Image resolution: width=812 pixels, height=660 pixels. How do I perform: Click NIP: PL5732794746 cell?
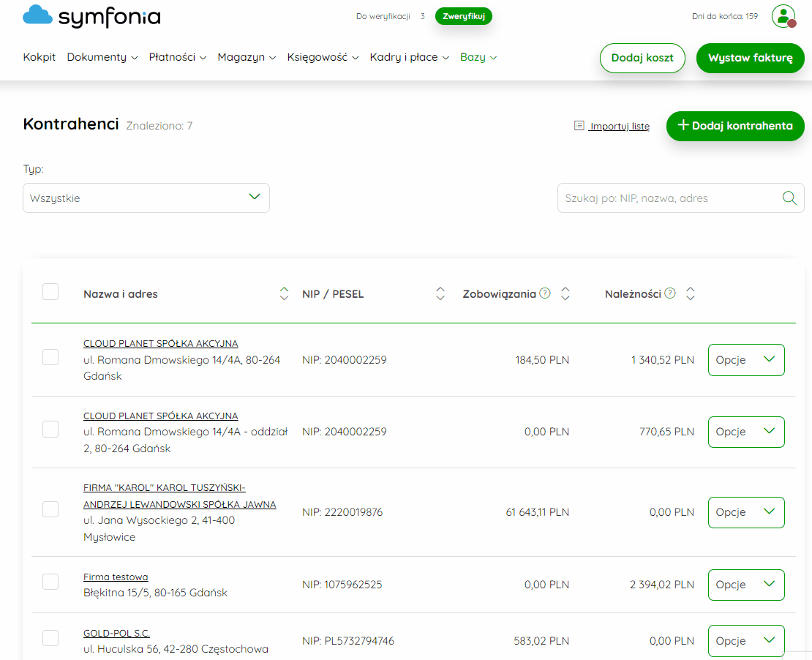(x=348, y=641)
